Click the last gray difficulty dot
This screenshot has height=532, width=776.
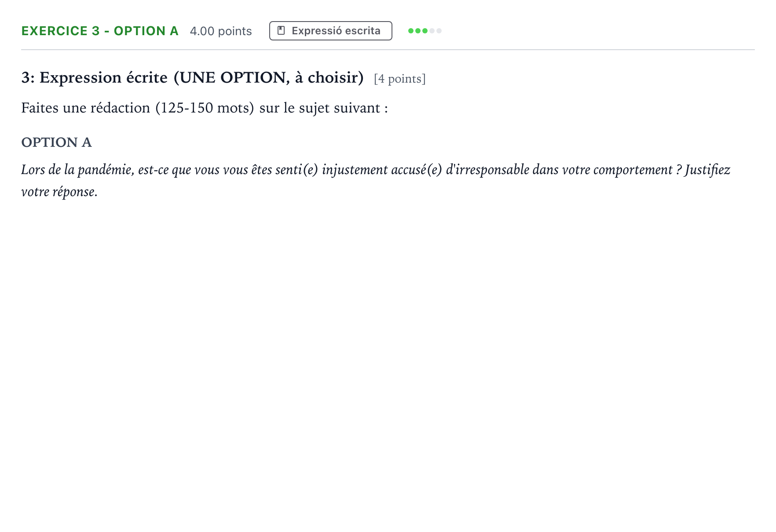coord(439,31)
